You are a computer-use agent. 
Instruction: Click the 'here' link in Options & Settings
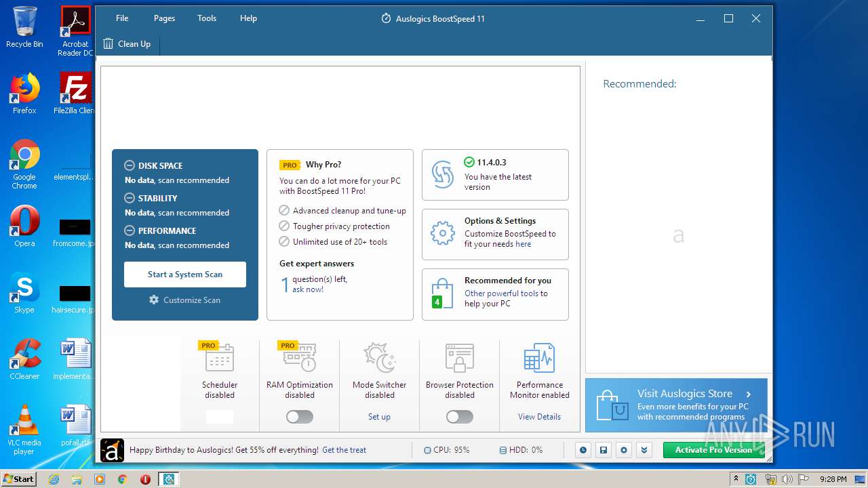[x=523, y=244]
